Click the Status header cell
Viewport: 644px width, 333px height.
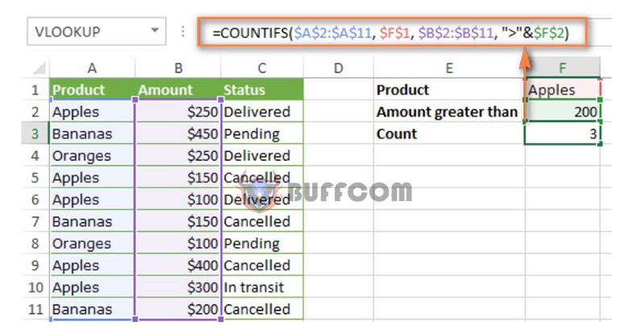(262, 89)
